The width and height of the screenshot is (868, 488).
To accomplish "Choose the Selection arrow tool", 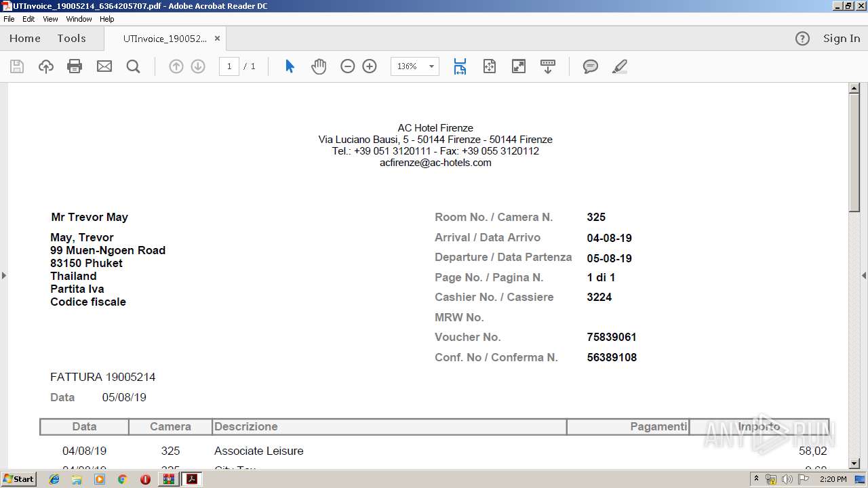I will (290, 66).
